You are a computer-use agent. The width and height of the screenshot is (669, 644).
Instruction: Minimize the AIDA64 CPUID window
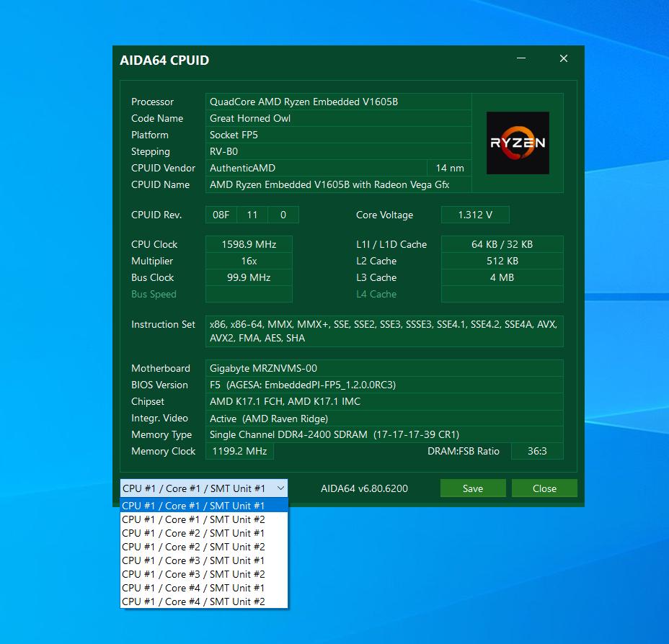pyautogui.click(x=521, y=59)
